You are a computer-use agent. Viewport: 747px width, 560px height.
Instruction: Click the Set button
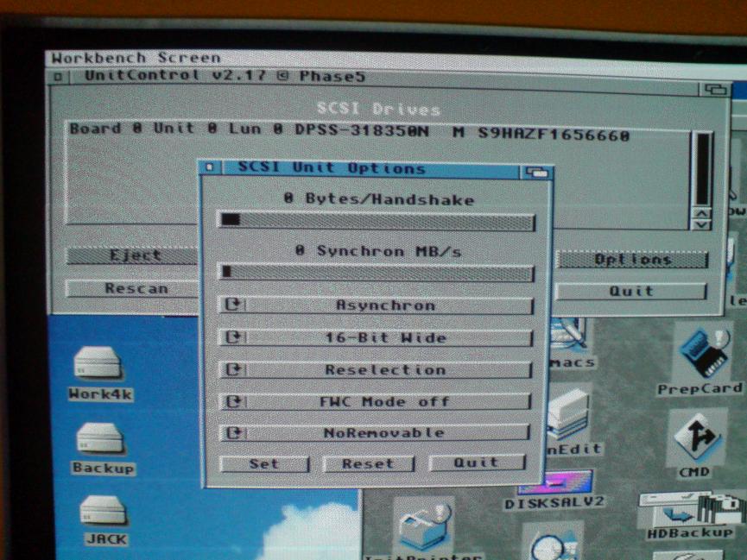264,463
